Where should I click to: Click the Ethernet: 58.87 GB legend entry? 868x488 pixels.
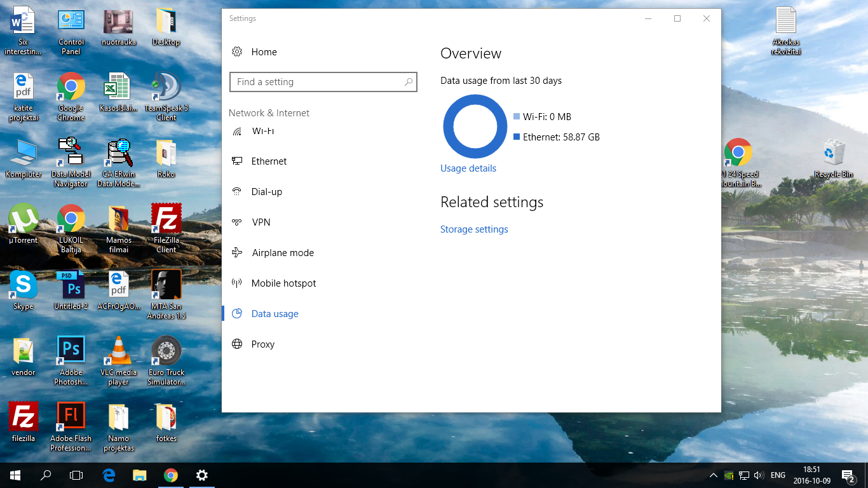557,137
